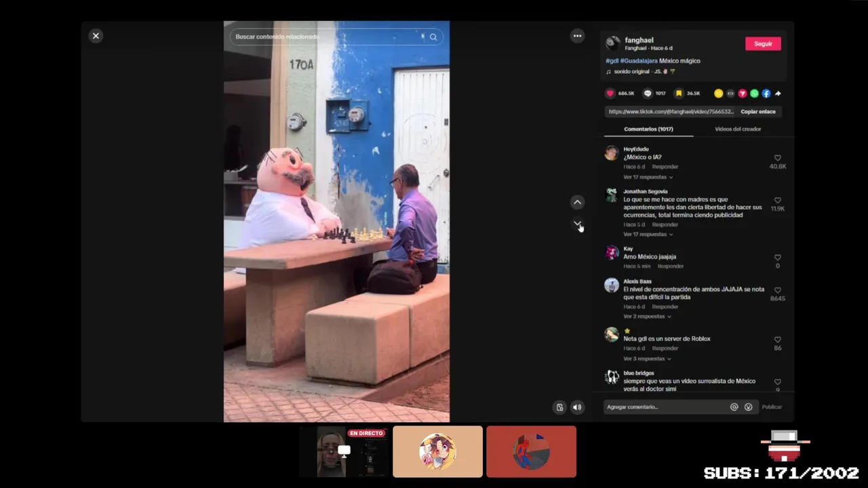The width and height of the screenshot is (868, 488).
Task: Like Jonathan Segovia's comment
Action: tap(777, 201)
